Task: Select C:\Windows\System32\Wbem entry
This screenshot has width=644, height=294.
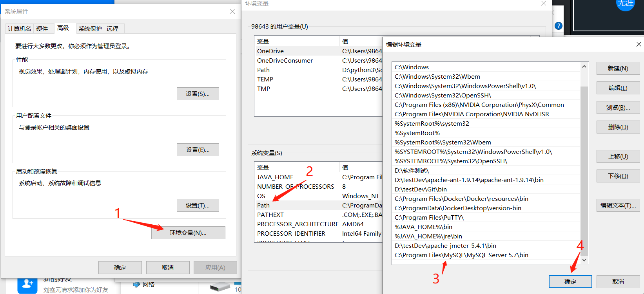Action: pos(486,77)
